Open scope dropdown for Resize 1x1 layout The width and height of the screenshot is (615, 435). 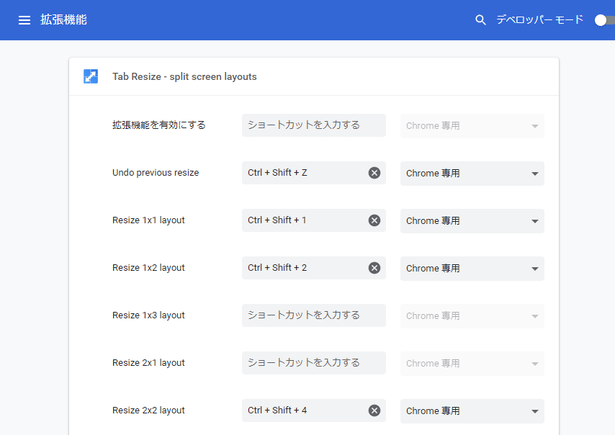click(472, 221)
